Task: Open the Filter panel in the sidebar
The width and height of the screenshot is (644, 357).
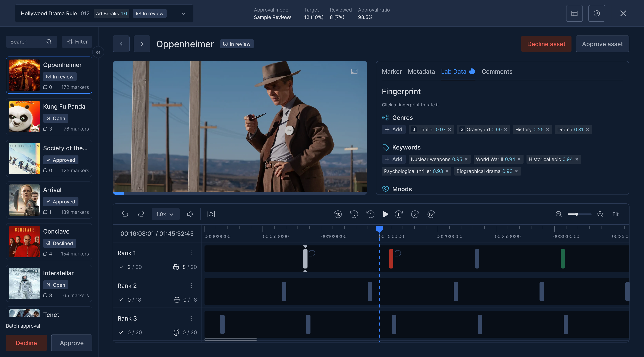Action: click(x=77, y=41)
